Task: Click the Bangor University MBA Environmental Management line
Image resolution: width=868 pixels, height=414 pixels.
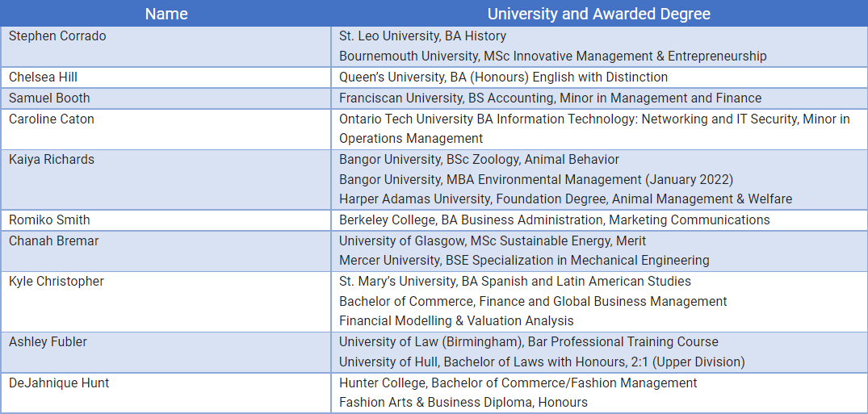Action: click(x=535, y=179)
